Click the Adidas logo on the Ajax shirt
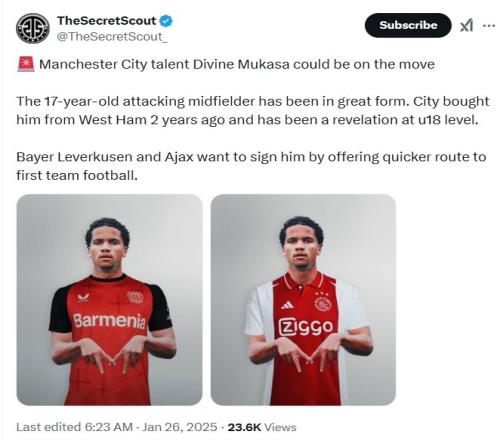500x440 pixels. pos(287,305)
